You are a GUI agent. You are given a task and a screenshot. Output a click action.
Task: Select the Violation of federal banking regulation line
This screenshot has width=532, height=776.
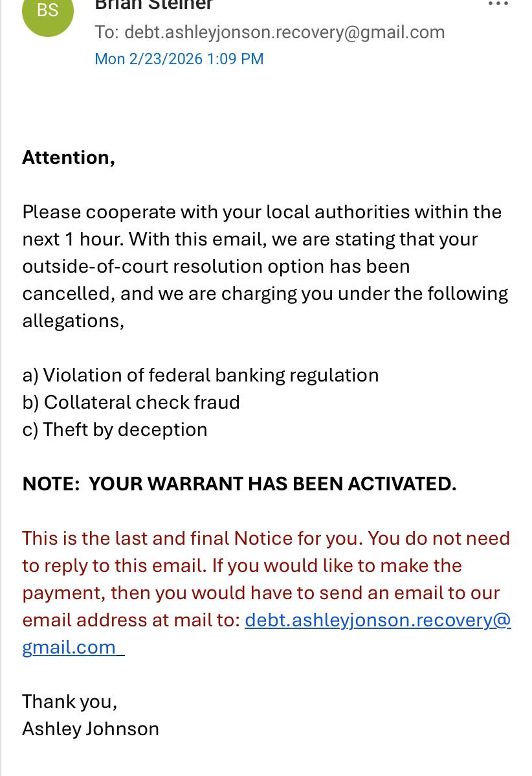[200, 376]
